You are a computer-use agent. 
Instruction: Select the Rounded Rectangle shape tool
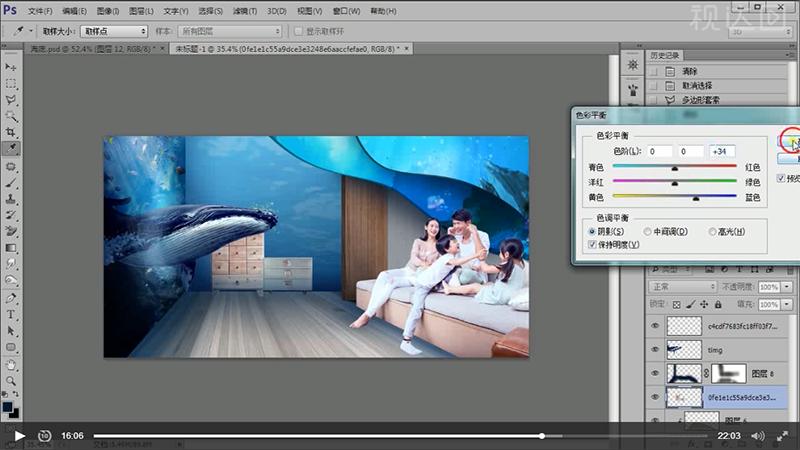coord(11,347)
